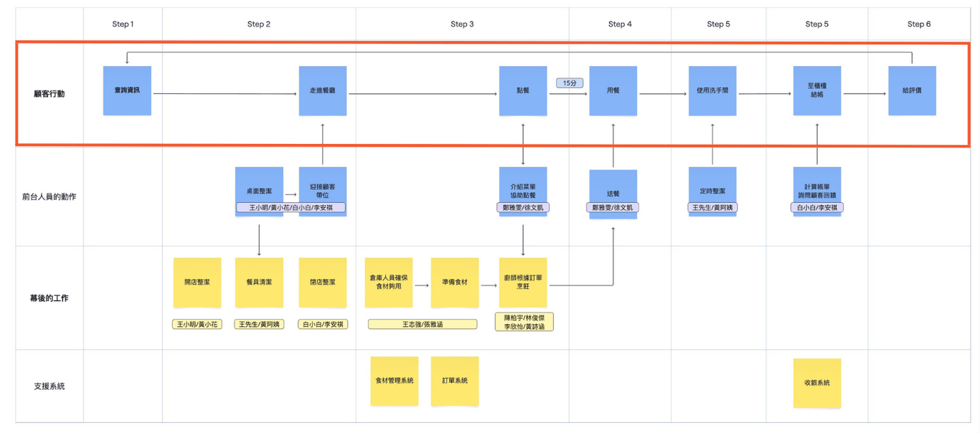Image resolution: width=980 pixels, height=433 pixels.
Task: Select the 收銀系統 yellow note
Action: coord(816,383)
